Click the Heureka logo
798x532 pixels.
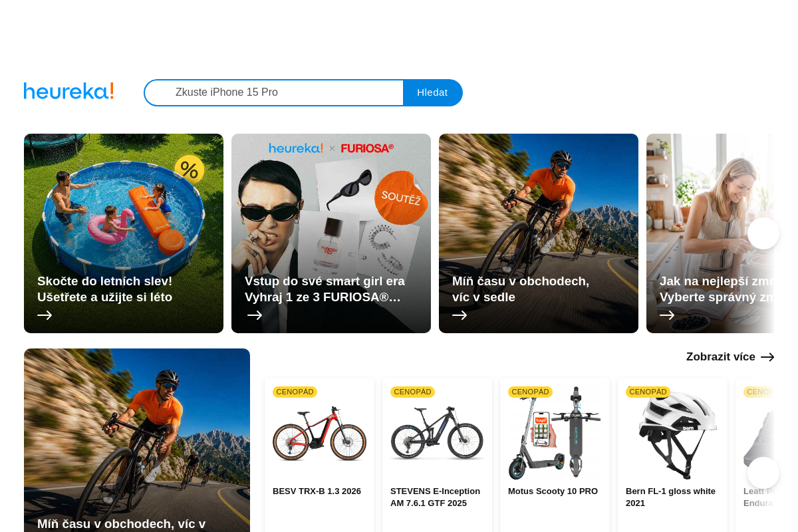[x=68, y=91]
